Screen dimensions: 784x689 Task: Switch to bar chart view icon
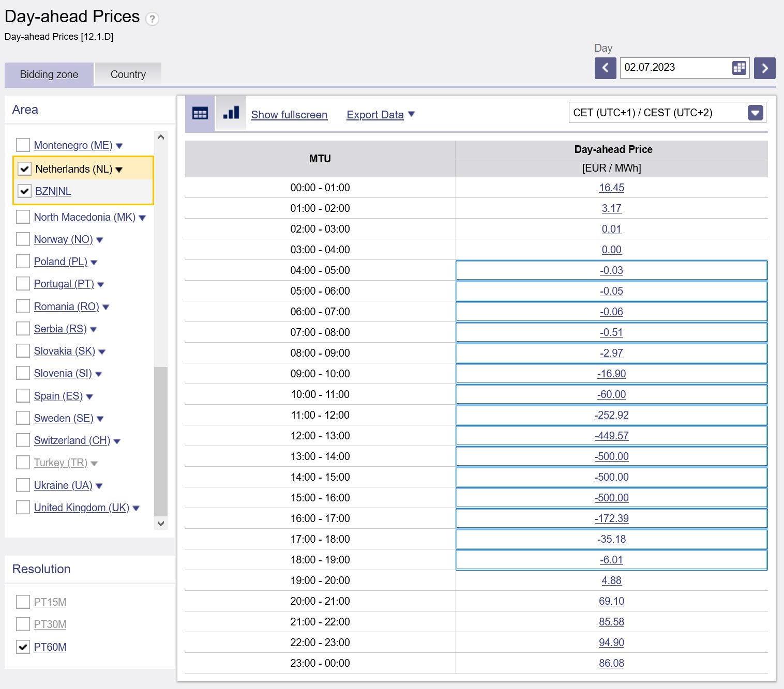[231, 113]
